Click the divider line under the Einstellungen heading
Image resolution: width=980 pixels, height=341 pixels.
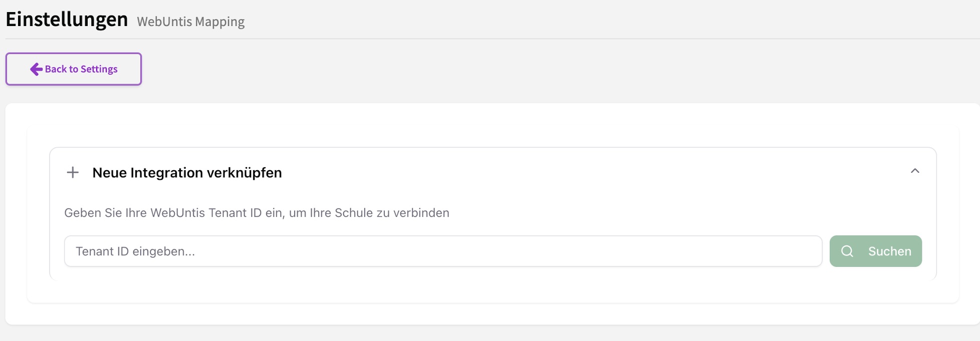[x=491, y=39]
